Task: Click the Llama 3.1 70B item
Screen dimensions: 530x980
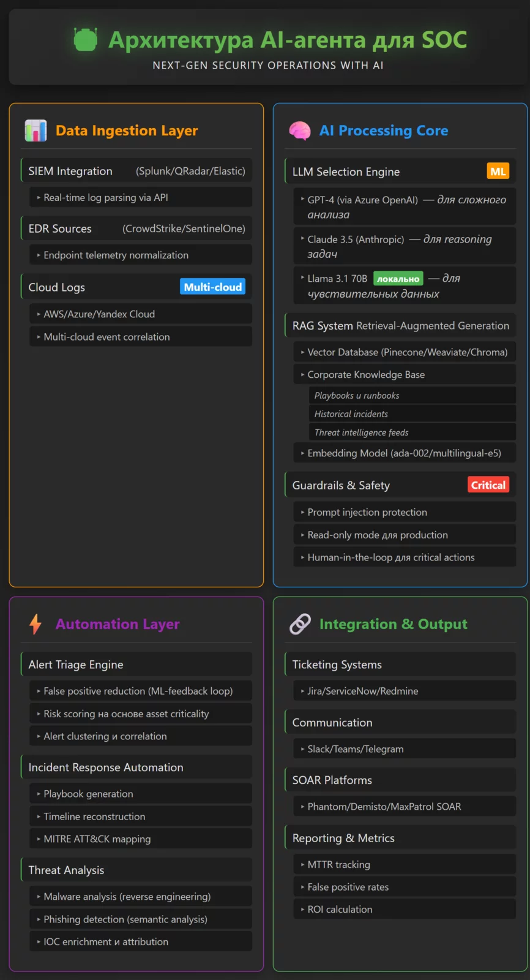Action: [x=405, y=286]
